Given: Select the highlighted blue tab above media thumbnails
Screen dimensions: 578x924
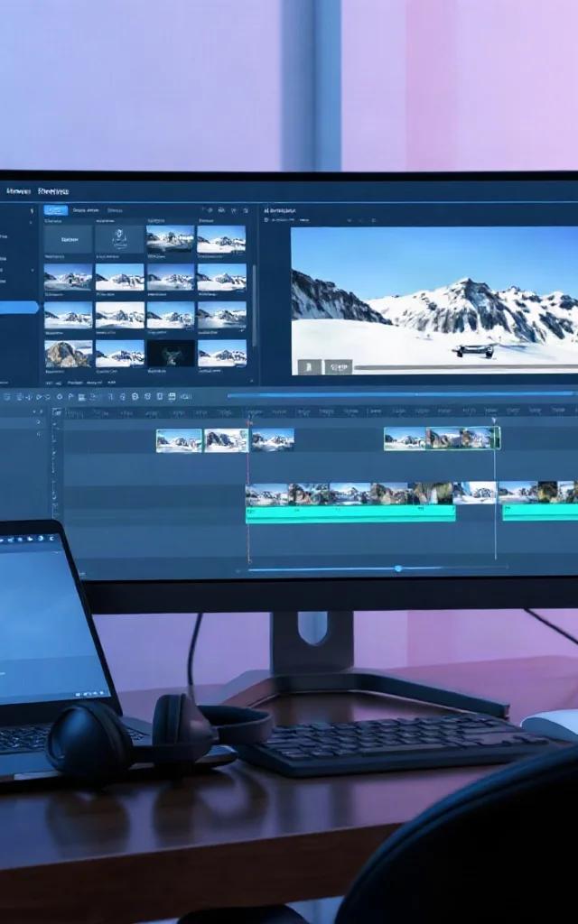Looking at the screenshot, I should tap(56, 209).
